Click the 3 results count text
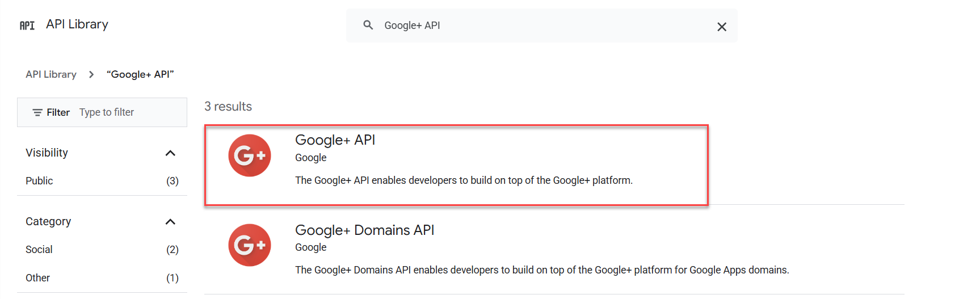The height and width of the screenshot is (299, 980). click(228, 107)
